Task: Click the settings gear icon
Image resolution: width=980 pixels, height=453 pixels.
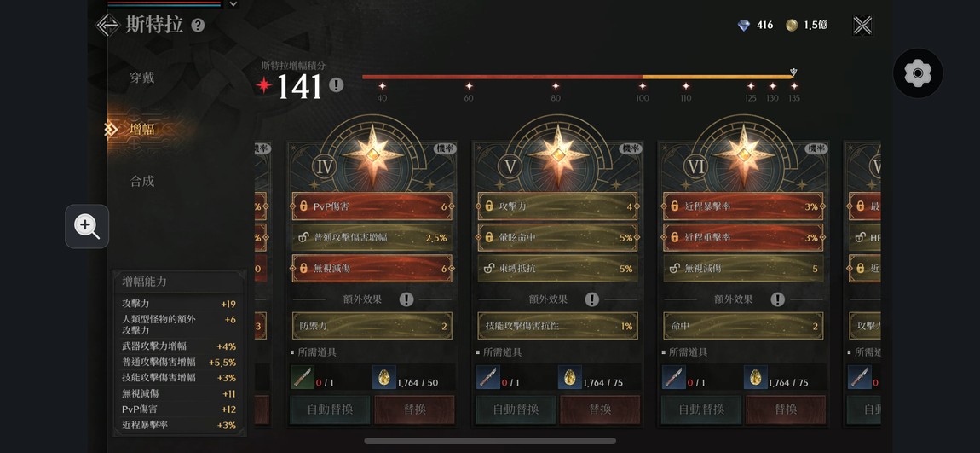Action: [x=918, y=73]
